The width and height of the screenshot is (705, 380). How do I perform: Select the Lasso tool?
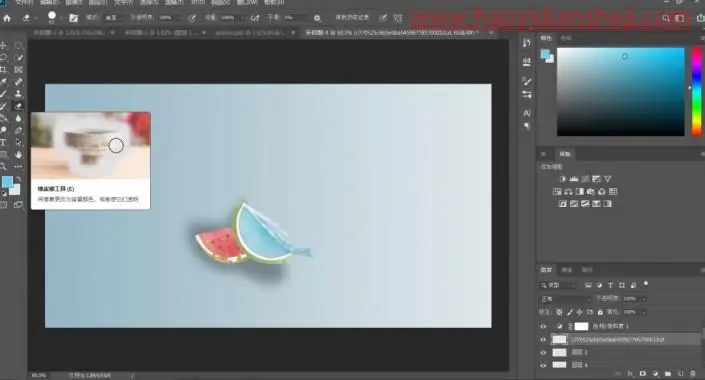click(x=4, y=58)
